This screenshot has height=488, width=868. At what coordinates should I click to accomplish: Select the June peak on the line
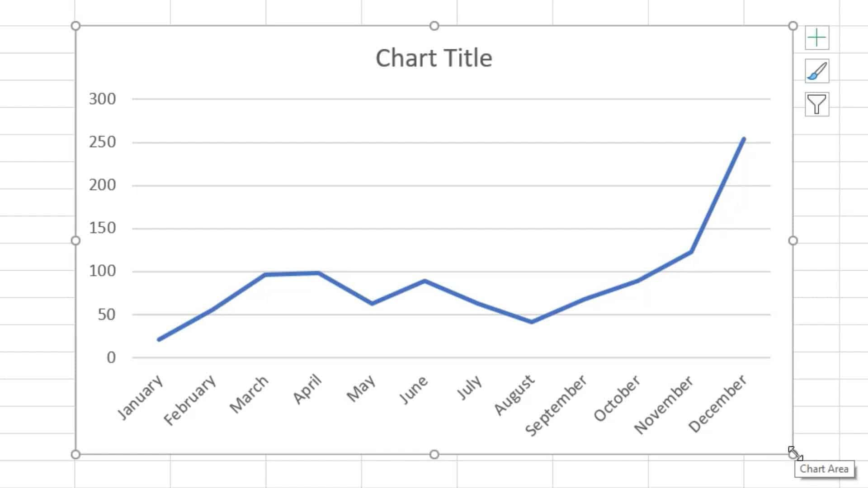click(x=425, y=280)
